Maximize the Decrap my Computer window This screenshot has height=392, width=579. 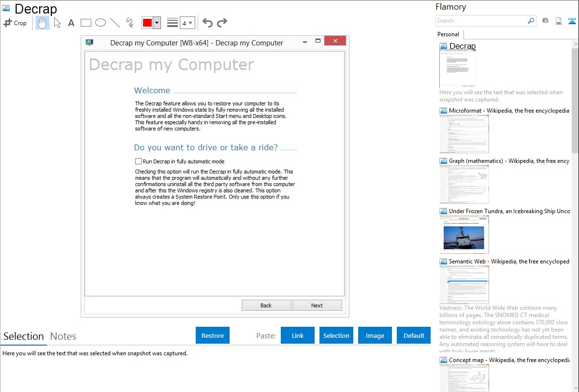[x=318, y=41]
